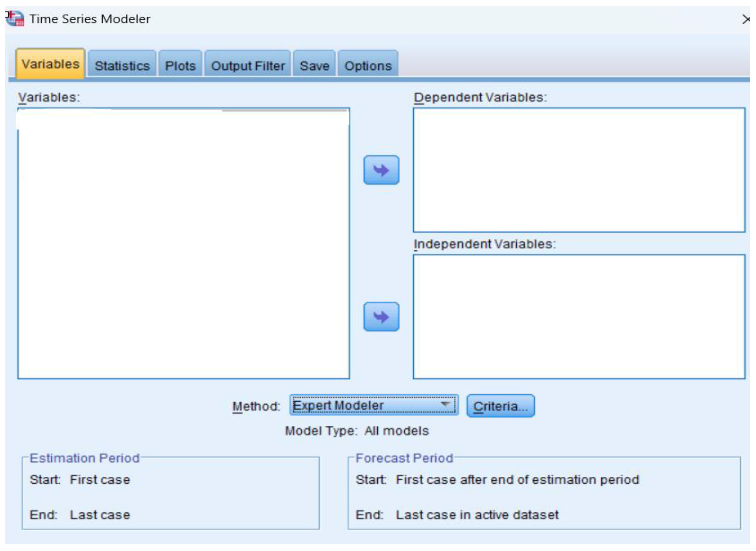Screen dimensions: 756x551
Task: Show the Options tab
Action: pos(368,66)
